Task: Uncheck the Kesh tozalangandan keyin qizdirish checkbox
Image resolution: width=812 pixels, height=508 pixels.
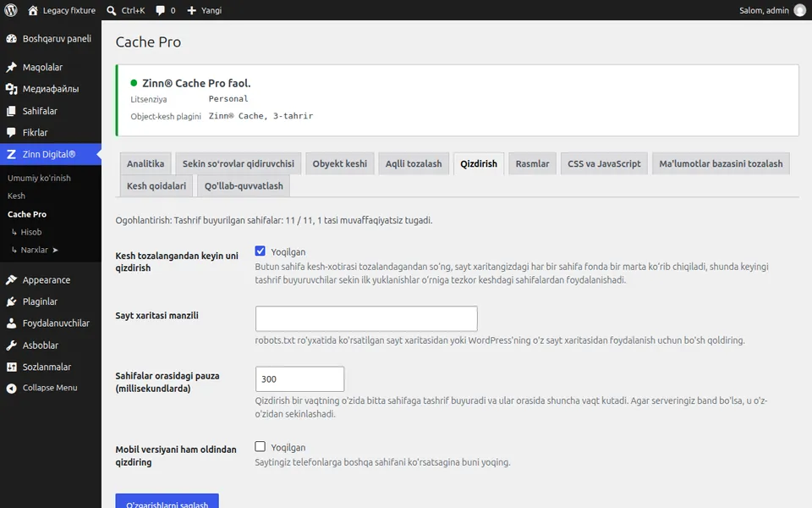Action: click(260, 251)
